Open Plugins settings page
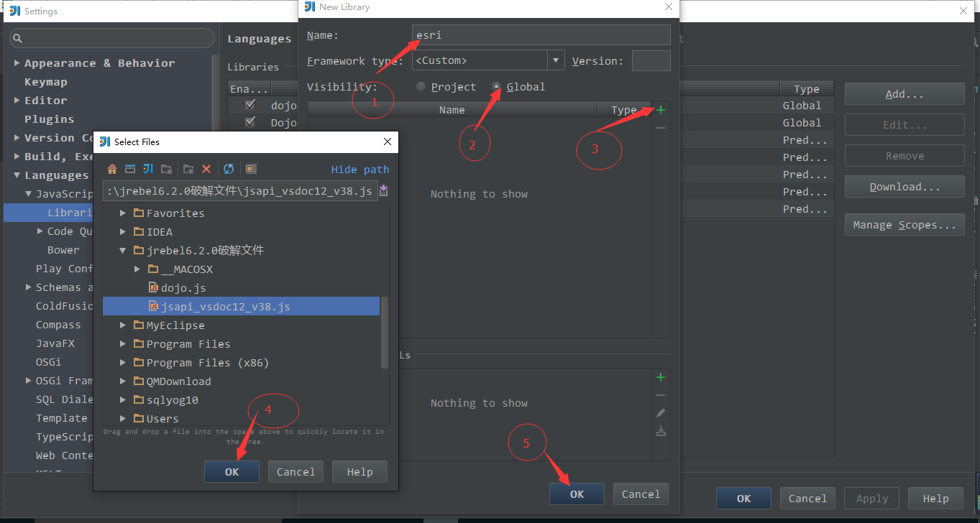This screenshot has width=980, height=523. point(49,119)
